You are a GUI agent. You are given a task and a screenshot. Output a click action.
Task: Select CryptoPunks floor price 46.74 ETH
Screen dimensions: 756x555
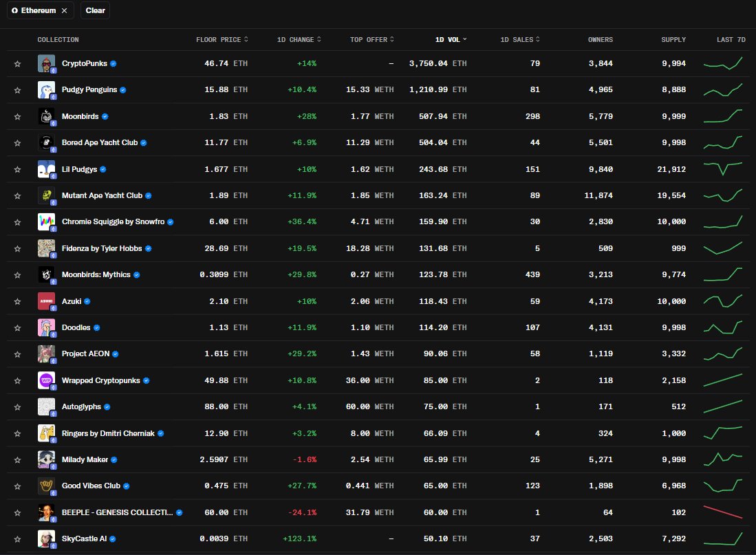(x=226, y=63)
